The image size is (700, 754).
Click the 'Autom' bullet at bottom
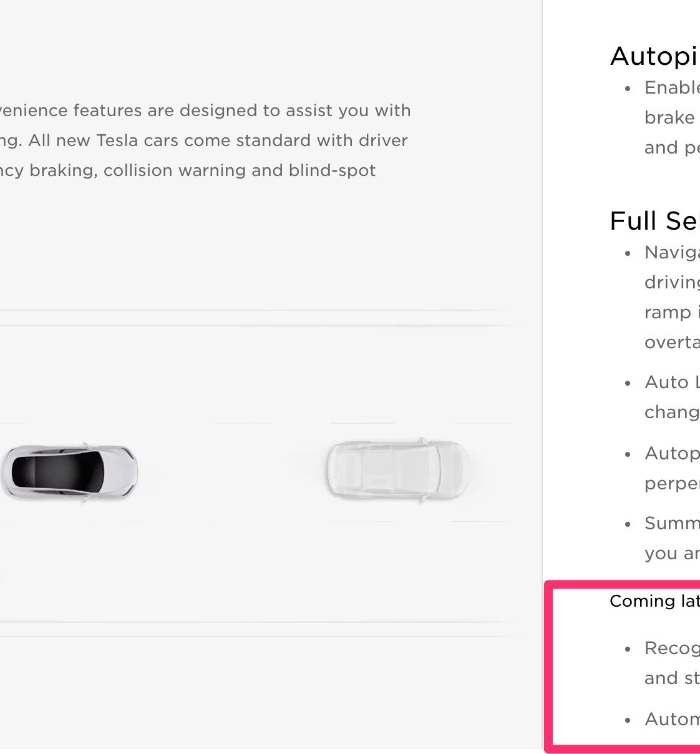click(672, 719)
